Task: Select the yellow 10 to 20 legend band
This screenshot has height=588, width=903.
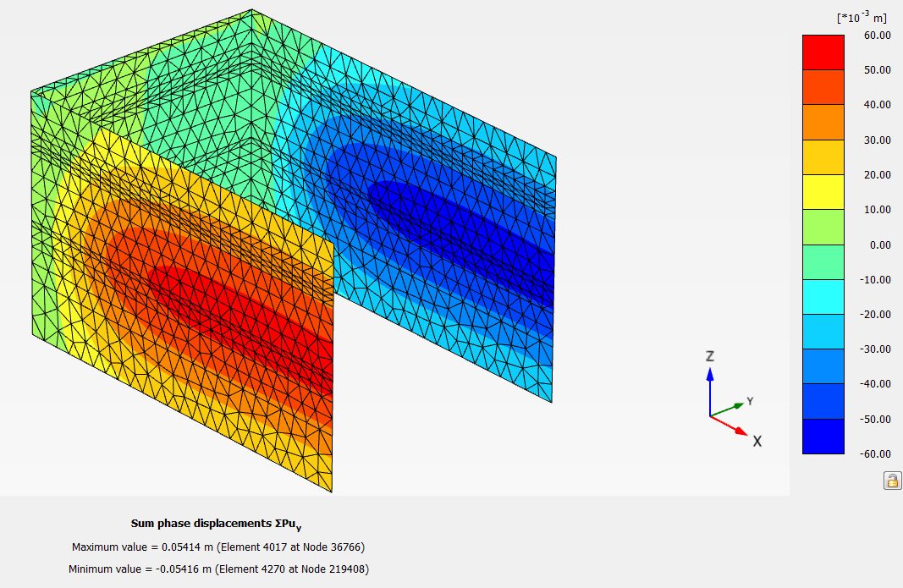Action: click(x=823, y=192)
